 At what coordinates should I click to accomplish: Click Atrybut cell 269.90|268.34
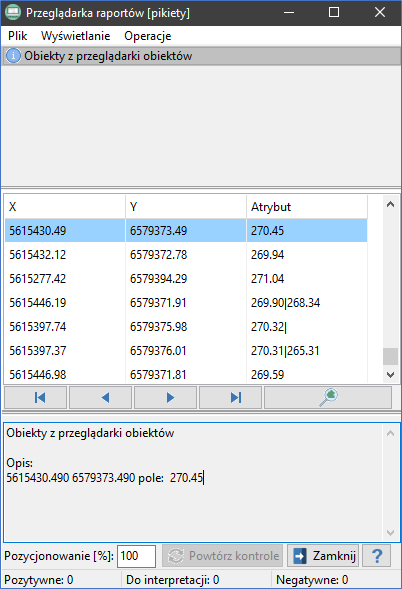(x=307, y=303)
